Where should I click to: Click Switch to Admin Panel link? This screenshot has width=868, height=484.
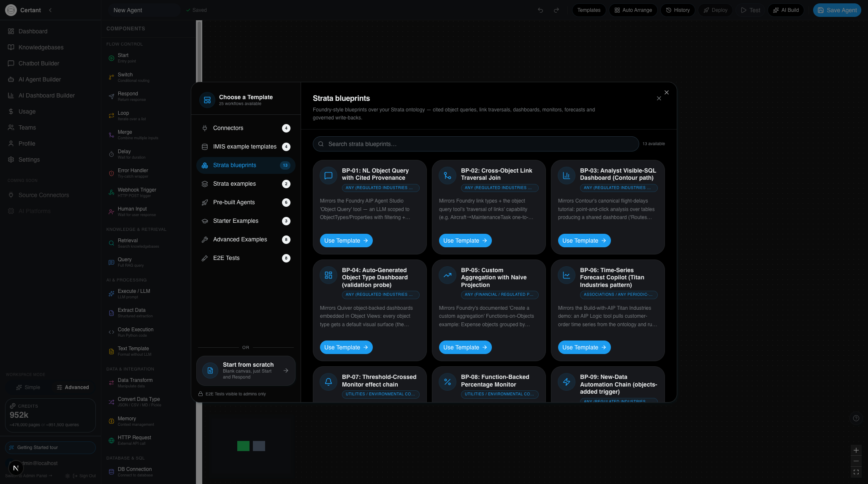29,476
